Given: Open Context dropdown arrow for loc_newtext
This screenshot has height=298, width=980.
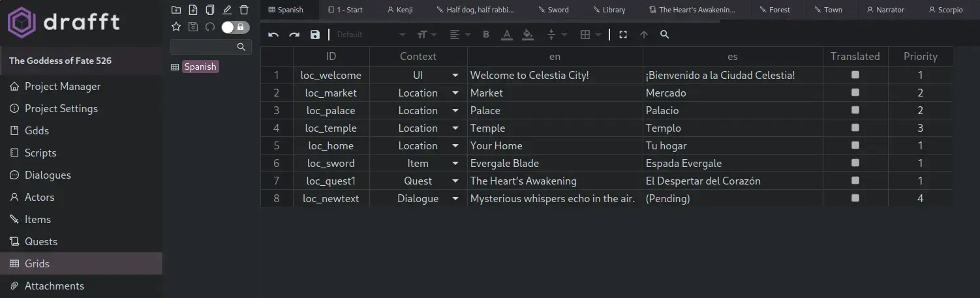Looking at the screenshot, I should (x=455, y=199).
